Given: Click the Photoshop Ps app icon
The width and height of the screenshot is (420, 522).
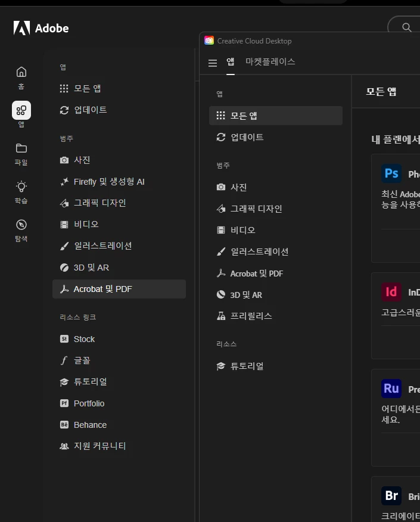Looking at the screenshot, I should pyautogui.click(x=391, y=173).
